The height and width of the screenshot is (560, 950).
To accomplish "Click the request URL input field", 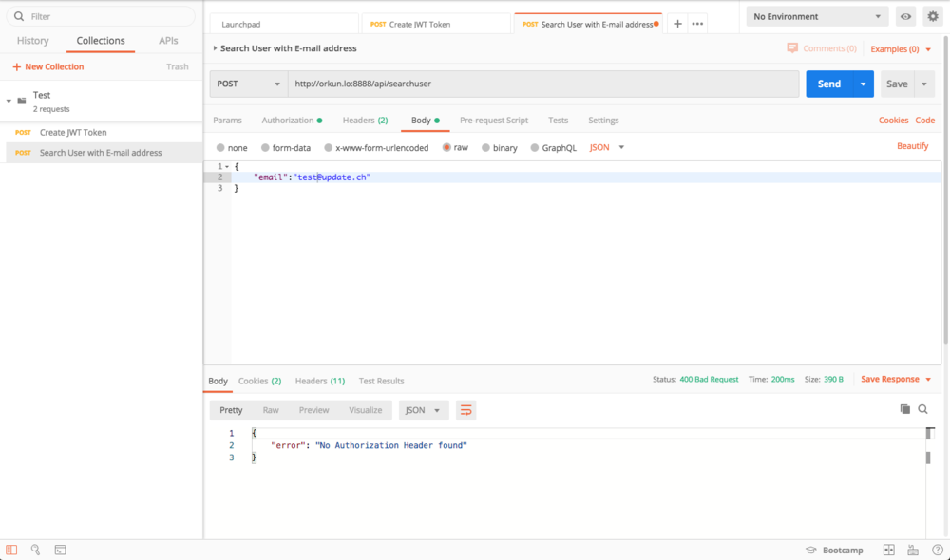I will (x=542, y=84).
